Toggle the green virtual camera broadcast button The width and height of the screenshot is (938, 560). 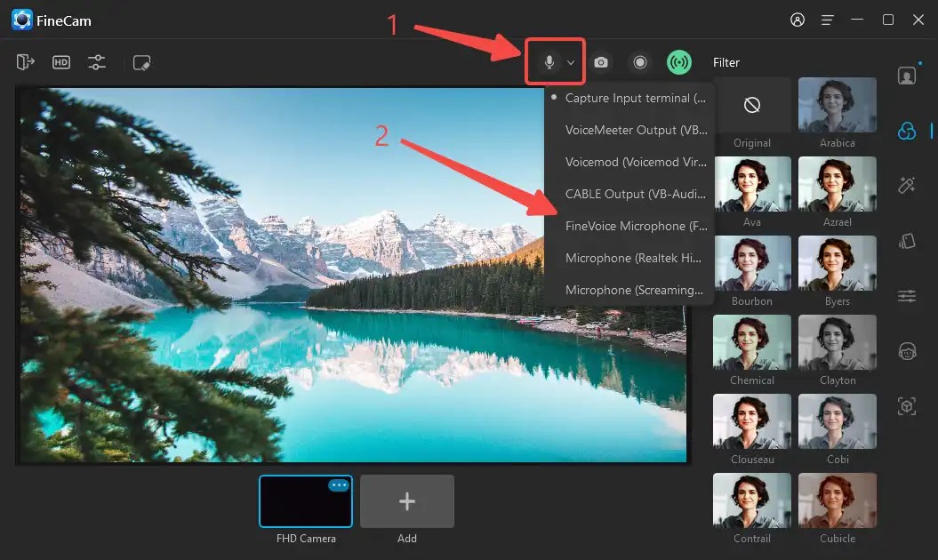tap(679, 62)
